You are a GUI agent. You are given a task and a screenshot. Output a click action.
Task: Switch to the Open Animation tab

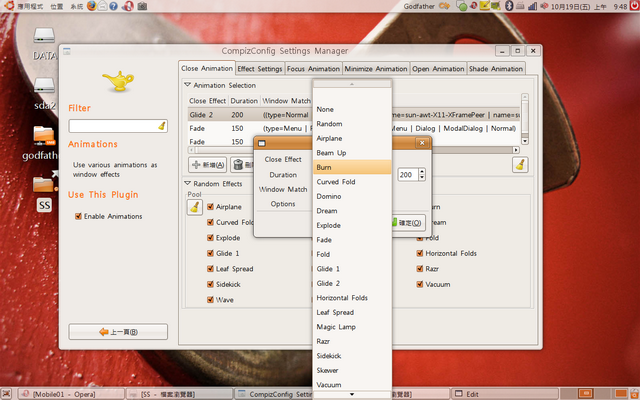[438, 69]
